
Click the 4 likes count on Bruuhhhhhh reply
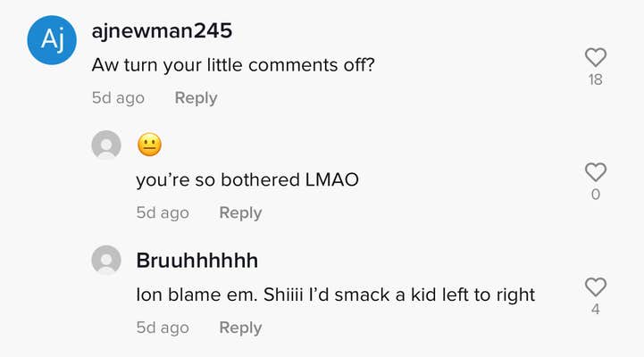pyautogui.click(x=596, y=310)
